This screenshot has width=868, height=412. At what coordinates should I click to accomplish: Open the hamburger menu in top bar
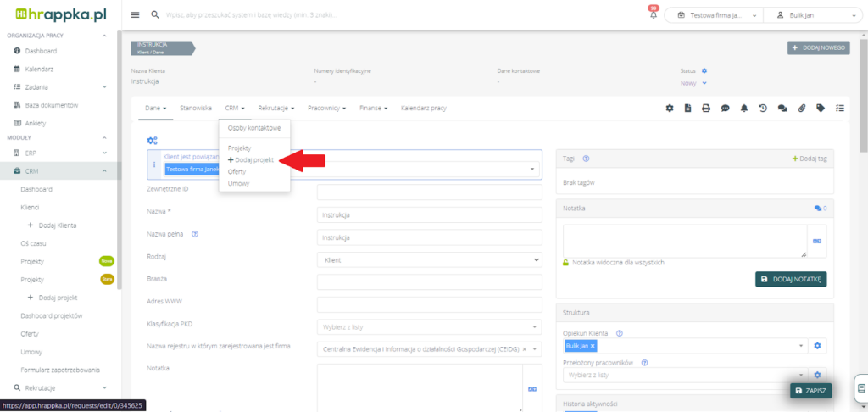click(x=136, y=15)
